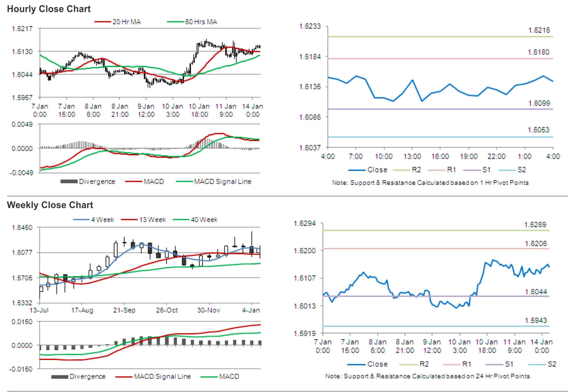Click the '30-Nov' date label

pos(209,310)
